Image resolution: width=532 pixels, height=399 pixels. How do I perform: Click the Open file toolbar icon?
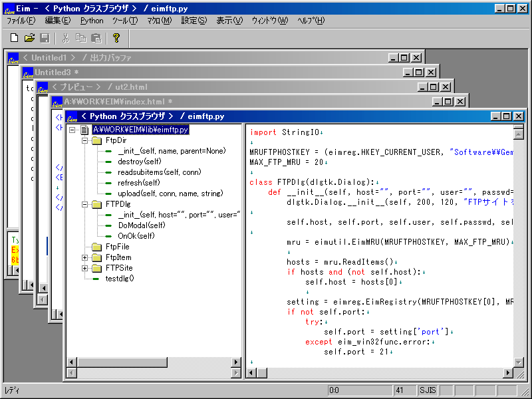[x=29, y=38]
